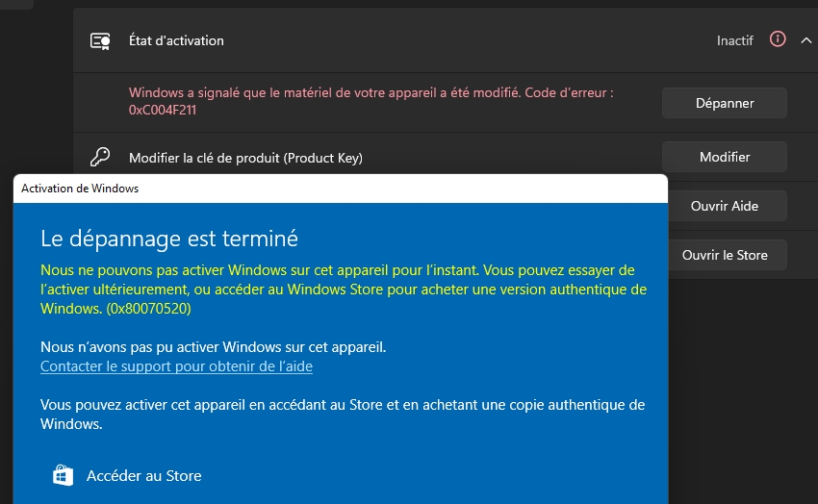Click the red info icon beside Inactif

[778, 39]
